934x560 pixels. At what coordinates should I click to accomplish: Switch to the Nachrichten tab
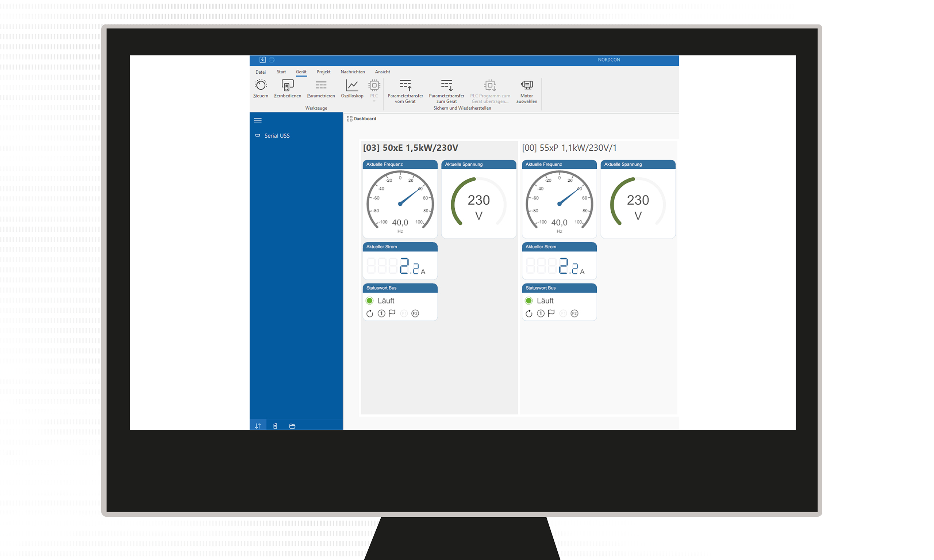click(353, 72)
